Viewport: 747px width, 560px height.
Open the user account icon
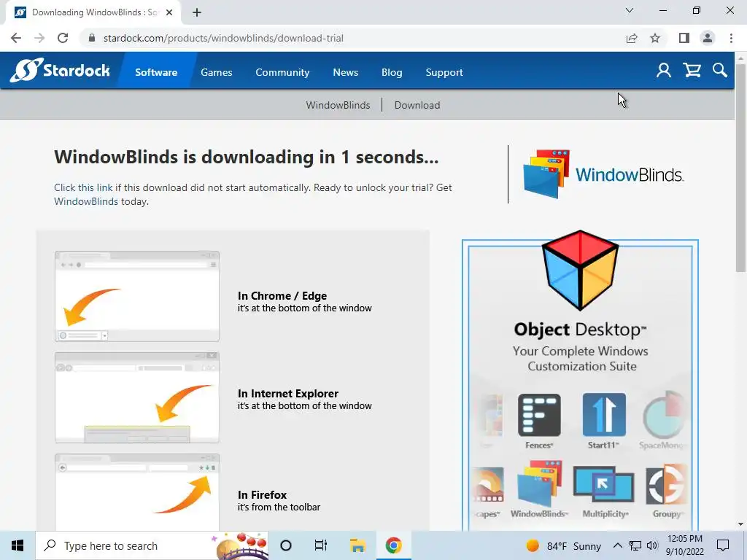pyautogui.click(x=664, y=71)
